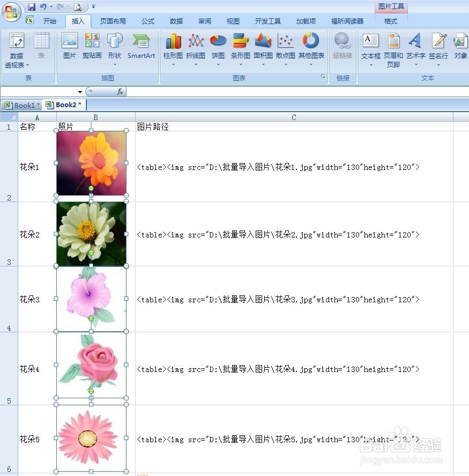Save the workbook from the quick access toolbar
This screenshot has width=469, height=476.
click(x=32, y=6)
